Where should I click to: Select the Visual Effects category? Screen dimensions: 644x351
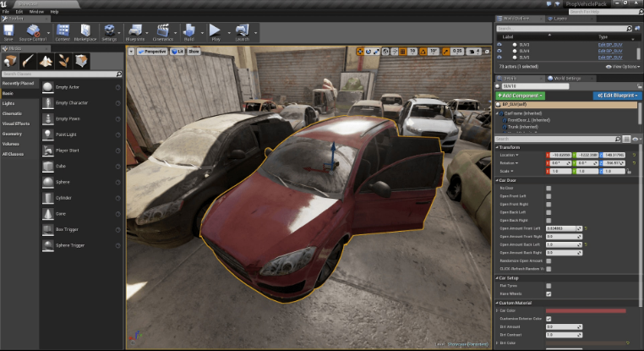click(x=16, y=123)
